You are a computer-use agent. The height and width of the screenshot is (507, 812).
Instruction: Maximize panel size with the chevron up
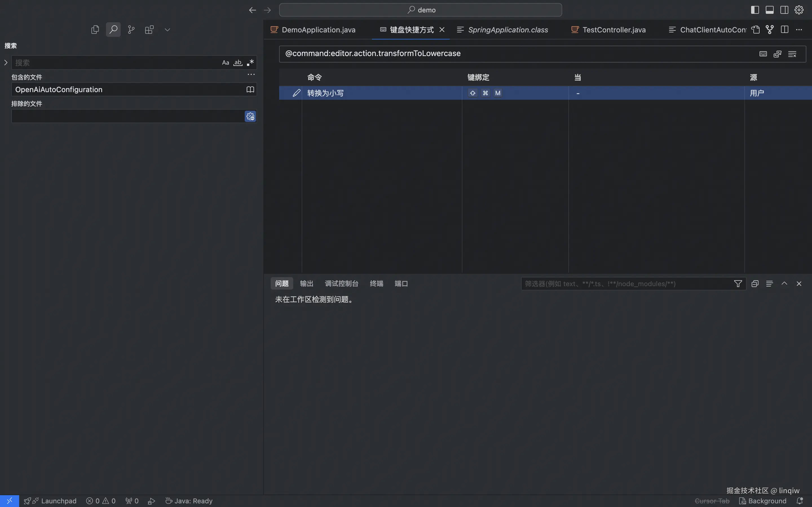coord(784,284)
